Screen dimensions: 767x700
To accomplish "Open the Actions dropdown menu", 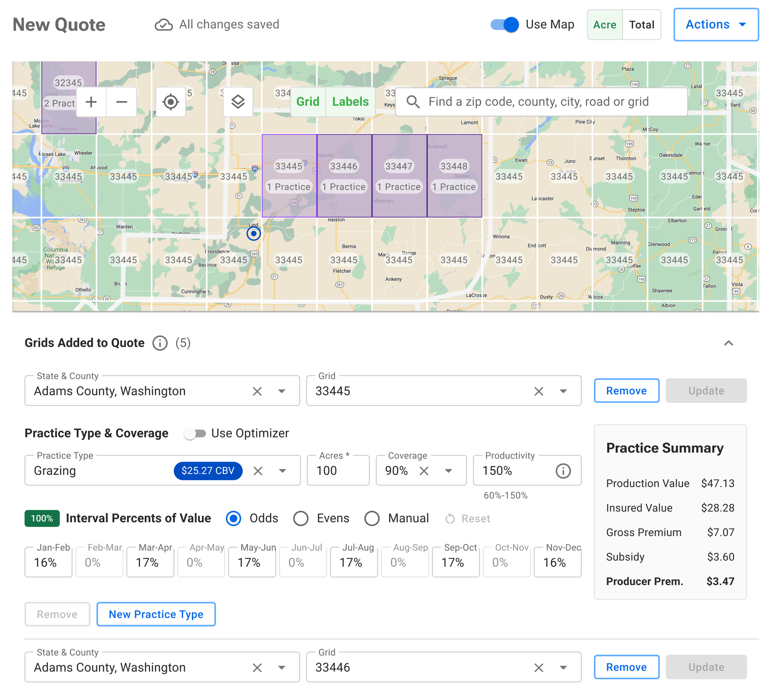I will (716, 25).
